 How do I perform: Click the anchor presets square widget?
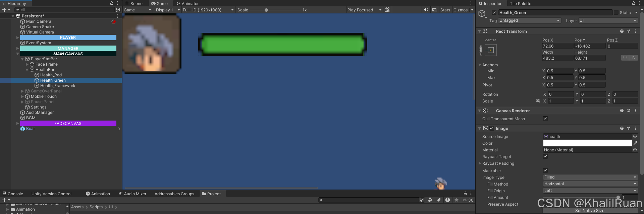pos(491,50)
